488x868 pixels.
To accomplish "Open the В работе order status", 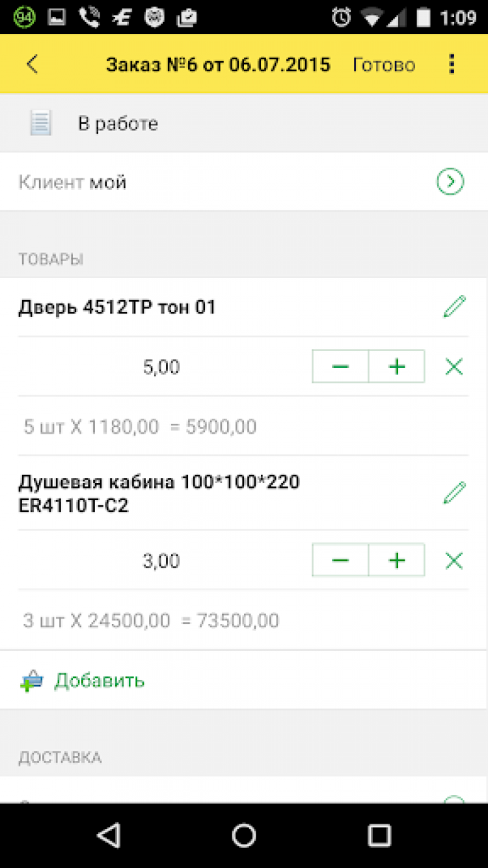I will pos(118,124).
